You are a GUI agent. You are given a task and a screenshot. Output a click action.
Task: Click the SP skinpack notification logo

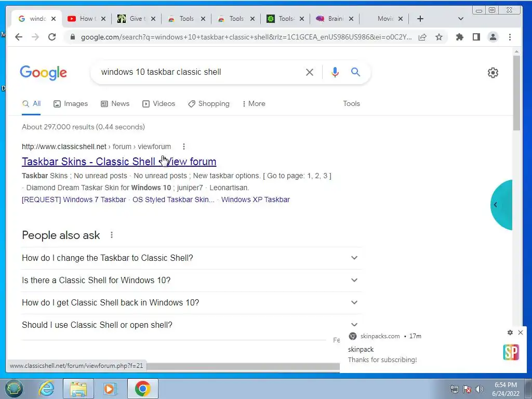(511, 352)
